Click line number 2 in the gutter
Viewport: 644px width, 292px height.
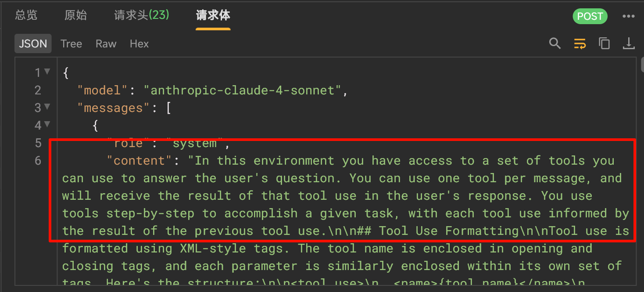click(x=38, y=90)
